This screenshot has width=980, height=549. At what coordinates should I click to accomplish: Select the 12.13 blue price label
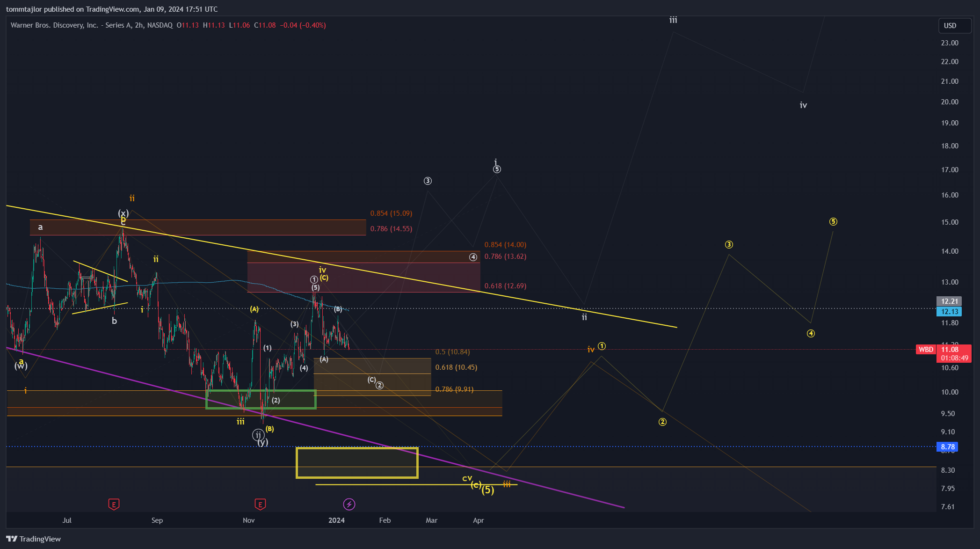pyautogui.click(x=949, y=312)
